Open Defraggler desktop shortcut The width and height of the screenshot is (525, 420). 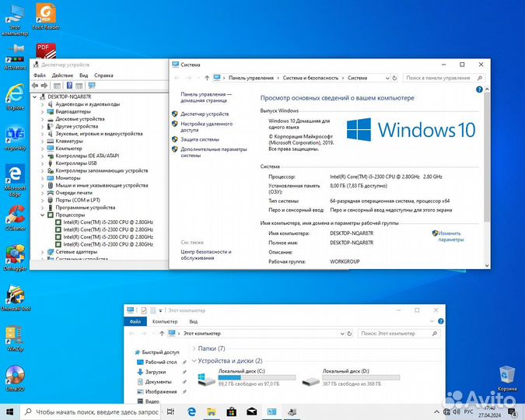(x=15, y=258)
